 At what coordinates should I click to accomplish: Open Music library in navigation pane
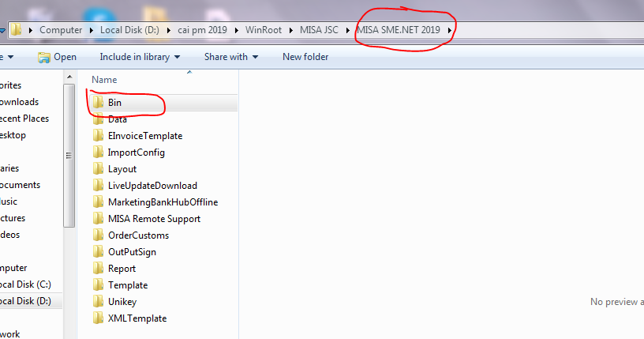(x=8, y=202)
